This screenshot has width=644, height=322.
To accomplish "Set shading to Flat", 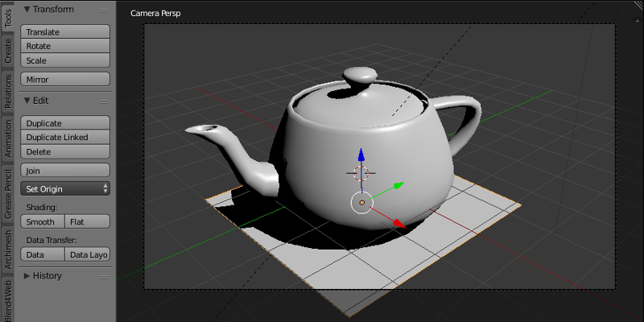I will [87, 221].
